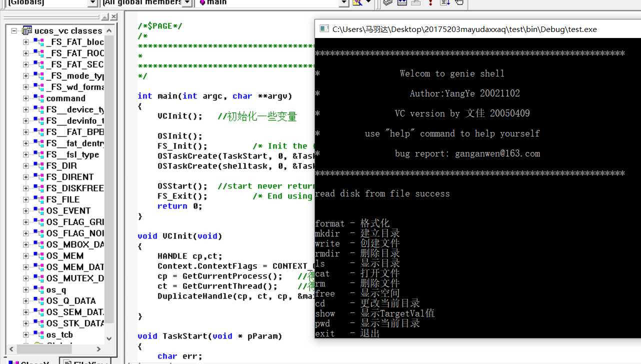Click the 'Welcom to genie shell' console line

(452, 73)
